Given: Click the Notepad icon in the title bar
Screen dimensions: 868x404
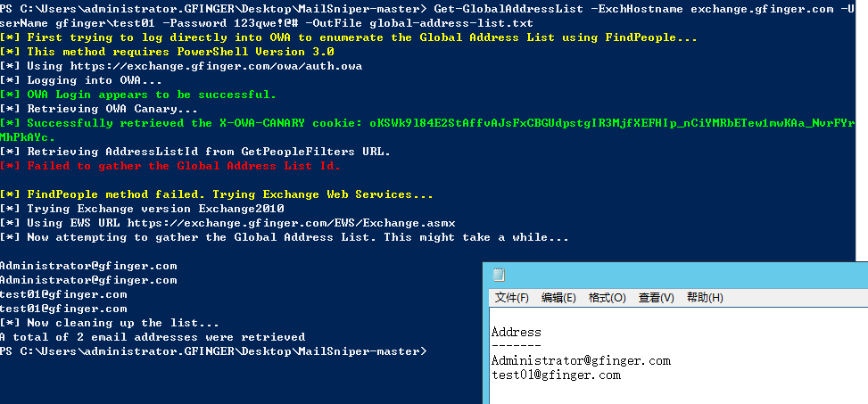Looking at the screenshot, I should point(499,275).
